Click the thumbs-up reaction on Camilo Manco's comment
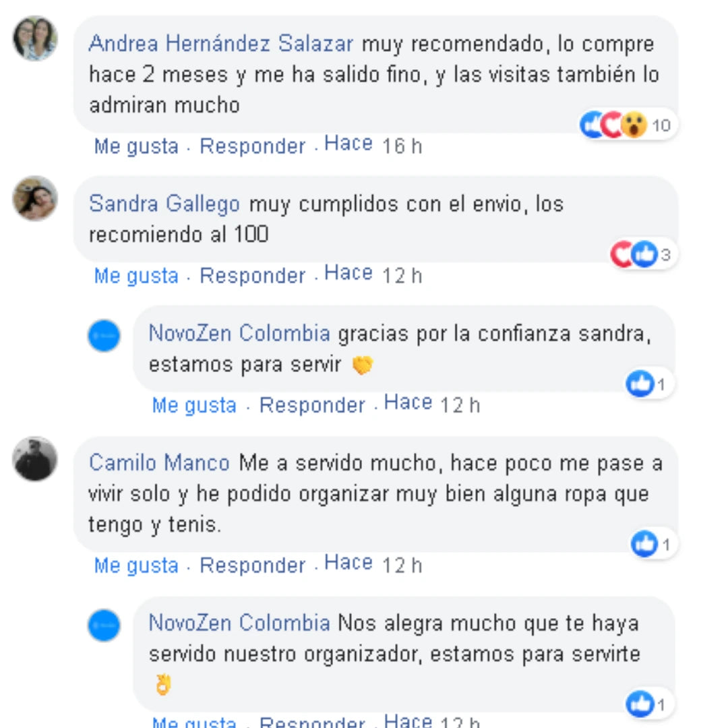 pyautogui.click(x=645, y=544)
